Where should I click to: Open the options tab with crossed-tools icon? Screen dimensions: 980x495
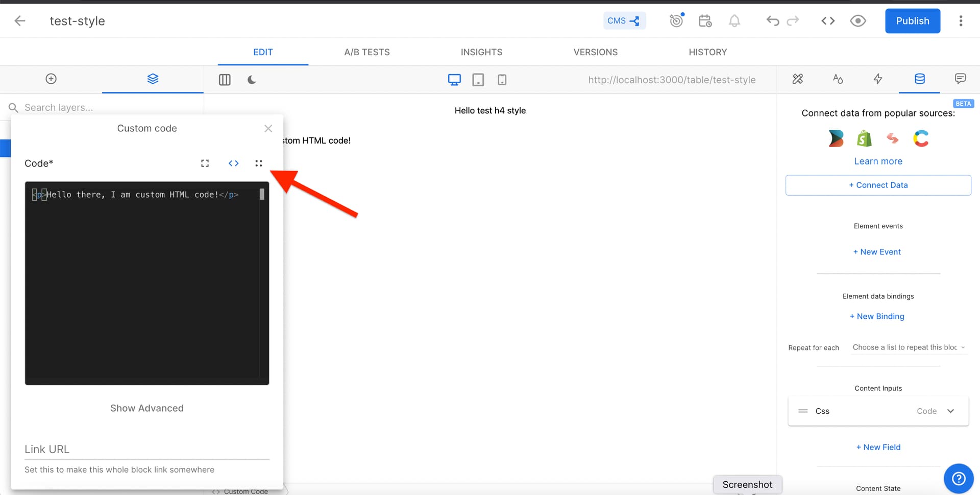797,79
